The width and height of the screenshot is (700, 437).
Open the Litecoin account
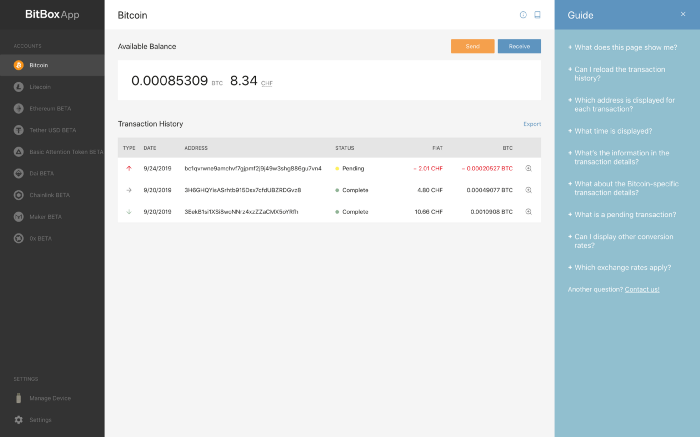[x=52, y=87]
